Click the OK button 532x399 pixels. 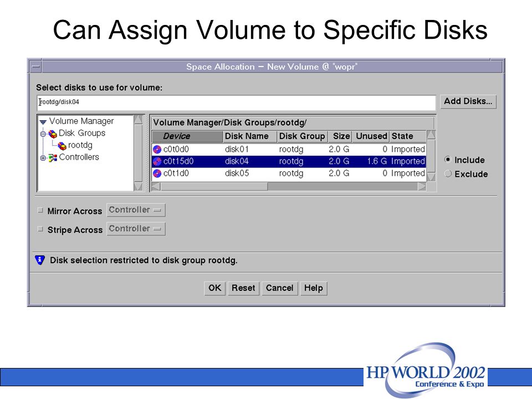[215, 288]
